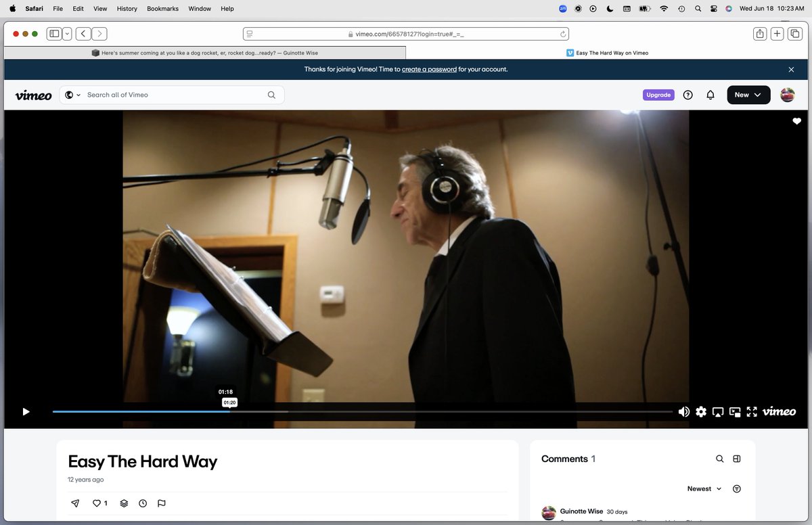Open the Newest sort dropdown
This screenshot has height=525, width=812.
[x=704, y=488]
